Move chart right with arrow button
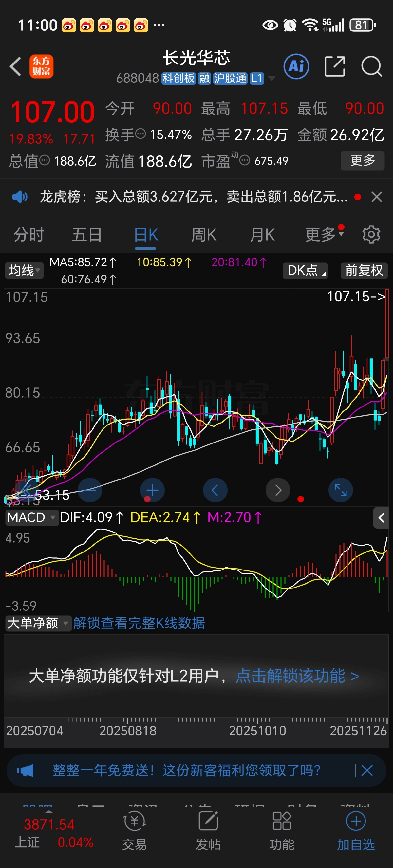 pyautogui.click(x=278, y=490)
